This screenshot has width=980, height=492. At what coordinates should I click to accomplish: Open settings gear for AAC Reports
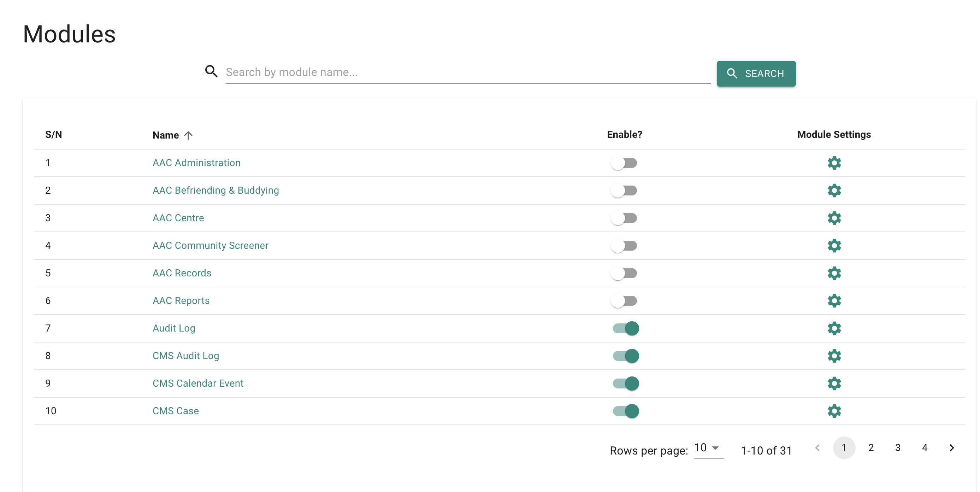[x=834, y=300]
